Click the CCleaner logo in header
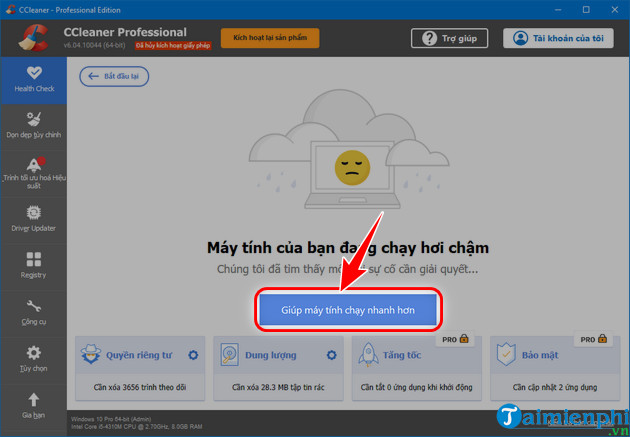This screenshot has height=437, width=630. tap(33, 38)
